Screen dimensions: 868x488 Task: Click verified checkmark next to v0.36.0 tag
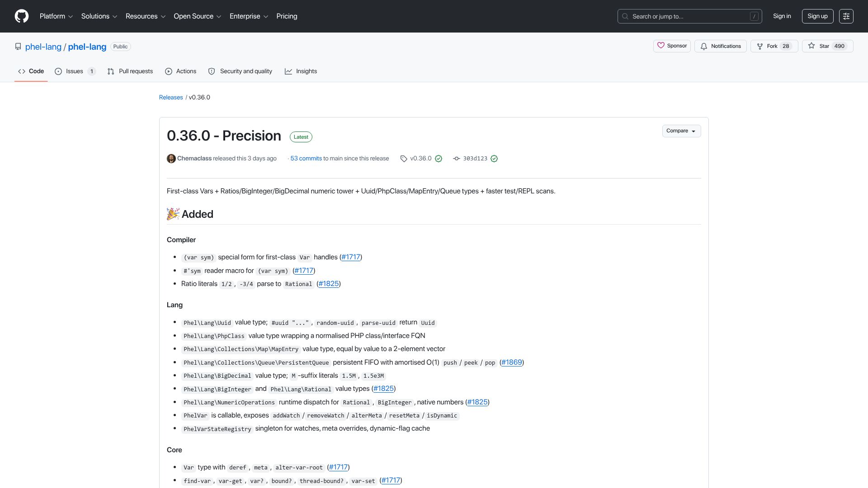(439, 159)
